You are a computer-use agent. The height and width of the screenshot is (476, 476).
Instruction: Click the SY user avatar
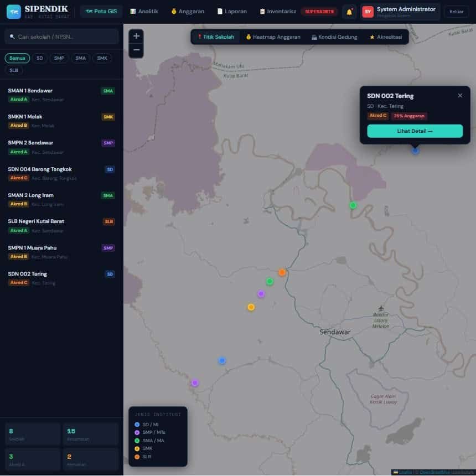click(x=368, y=12)
